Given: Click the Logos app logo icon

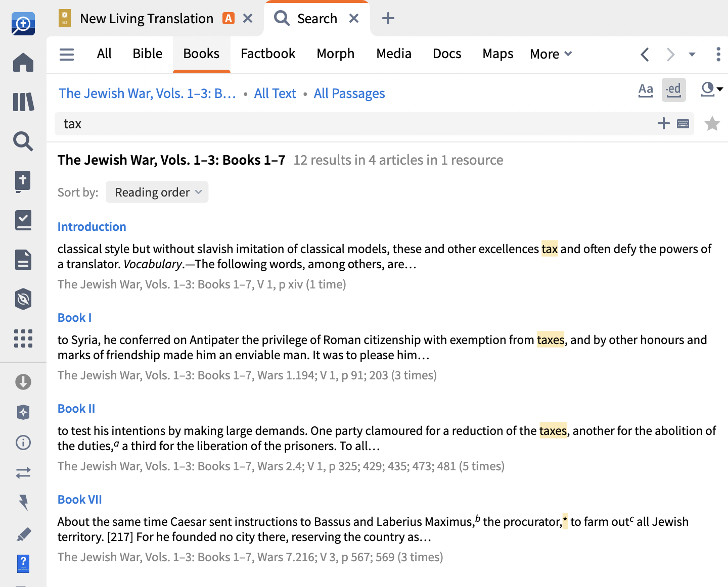Looking at the screenshot, I should [x=23, y=24].
